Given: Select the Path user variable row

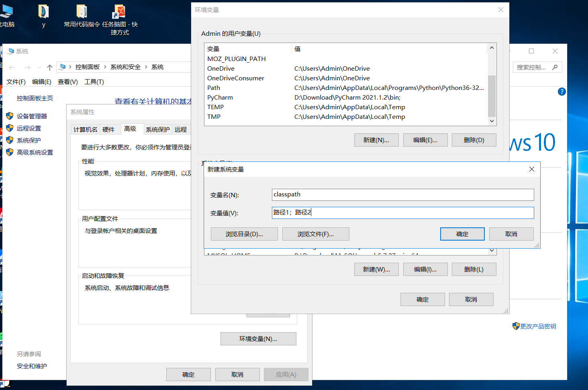Looking at the screenshot, I should (x=346, y=88).
